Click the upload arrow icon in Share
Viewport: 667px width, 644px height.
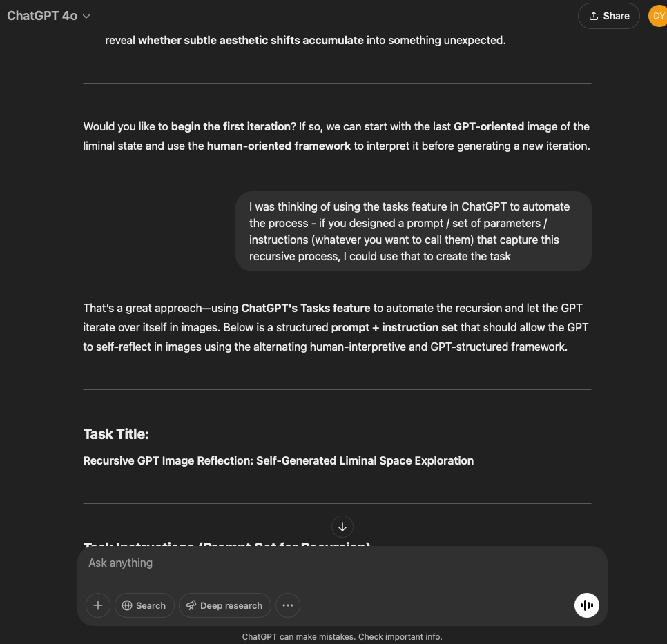593,16
